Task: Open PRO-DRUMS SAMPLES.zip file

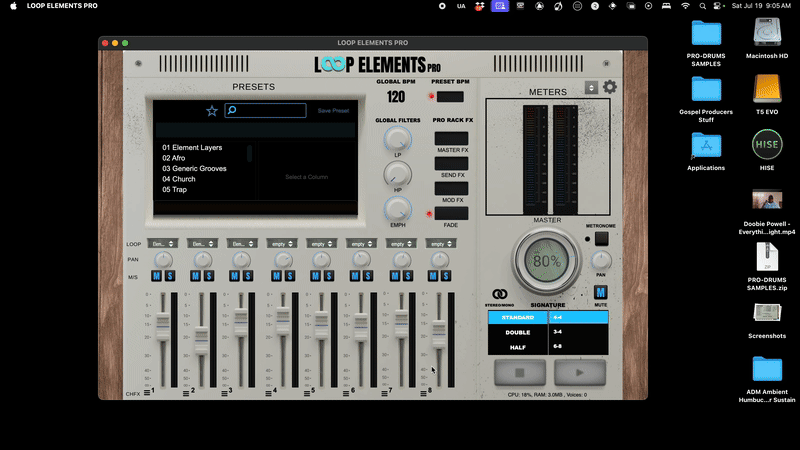Action: (767, 257)
